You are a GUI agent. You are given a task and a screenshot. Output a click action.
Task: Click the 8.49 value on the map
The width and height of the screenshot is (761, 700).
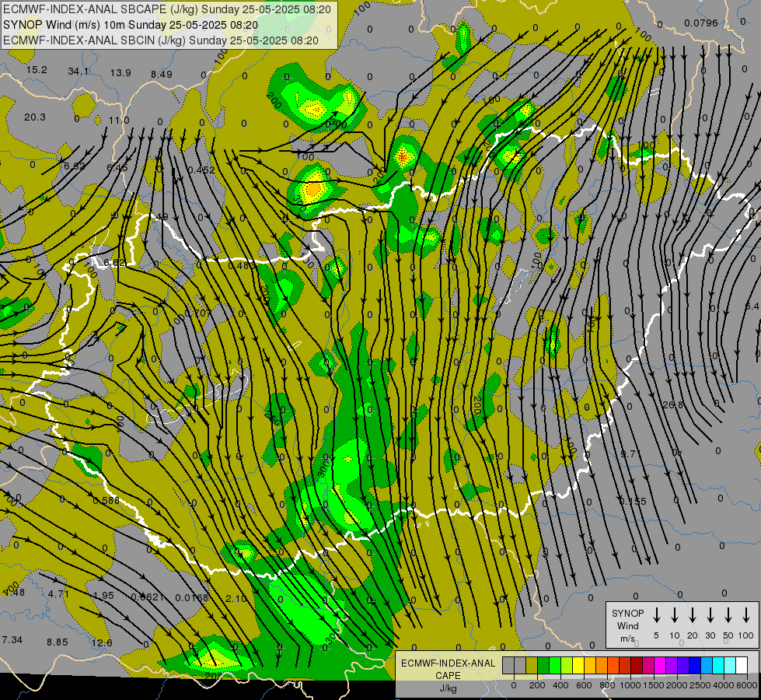point(161,75)
